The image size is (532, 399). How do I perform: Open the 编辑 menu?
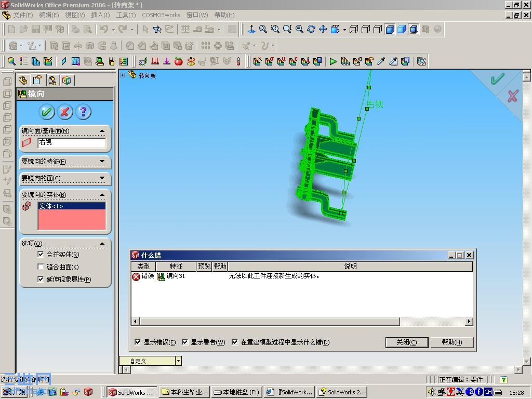49,15
